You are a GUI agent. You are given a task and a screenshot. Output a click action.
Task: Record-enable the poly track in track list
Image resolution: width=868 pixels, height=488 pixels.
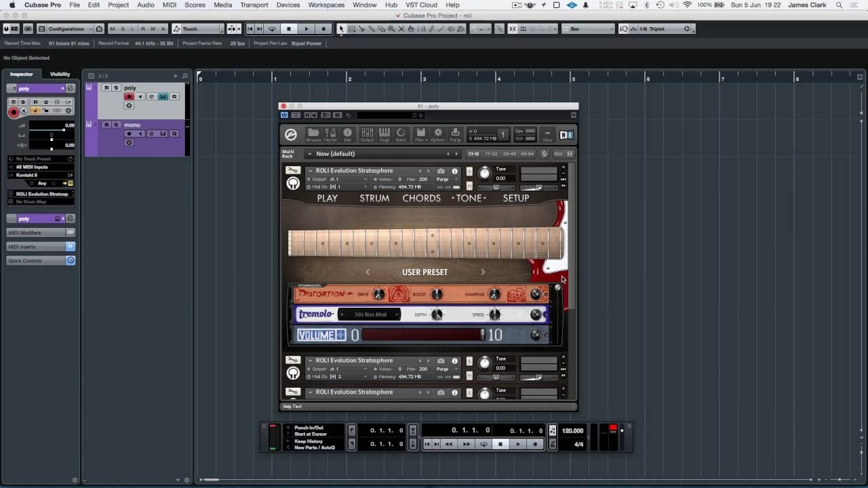point(129,97)
